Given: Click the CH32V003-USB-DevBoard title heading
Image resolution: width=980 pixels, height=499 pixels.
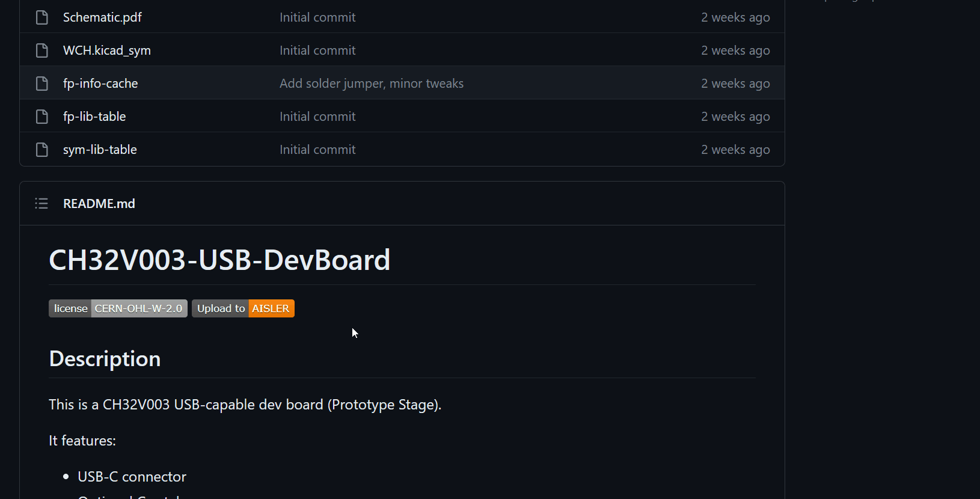Looking at the screenshot, I should pos(219,260).
